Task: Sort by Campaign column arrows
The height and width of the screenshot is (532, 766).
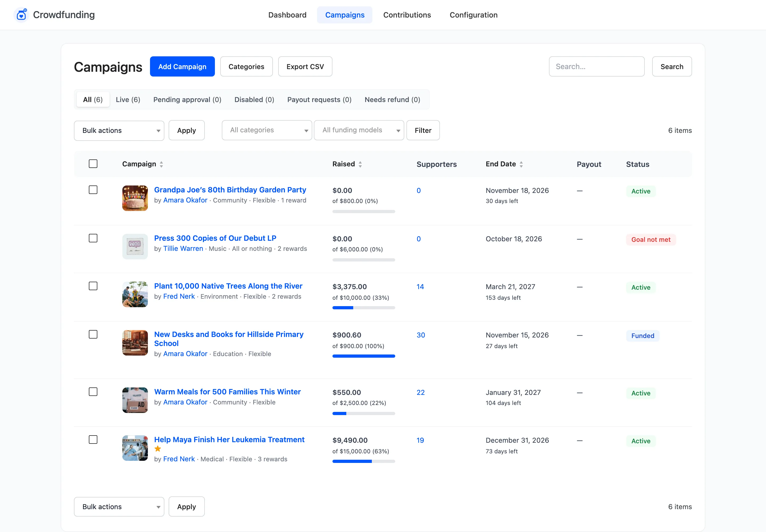Action: pos(161,164)
